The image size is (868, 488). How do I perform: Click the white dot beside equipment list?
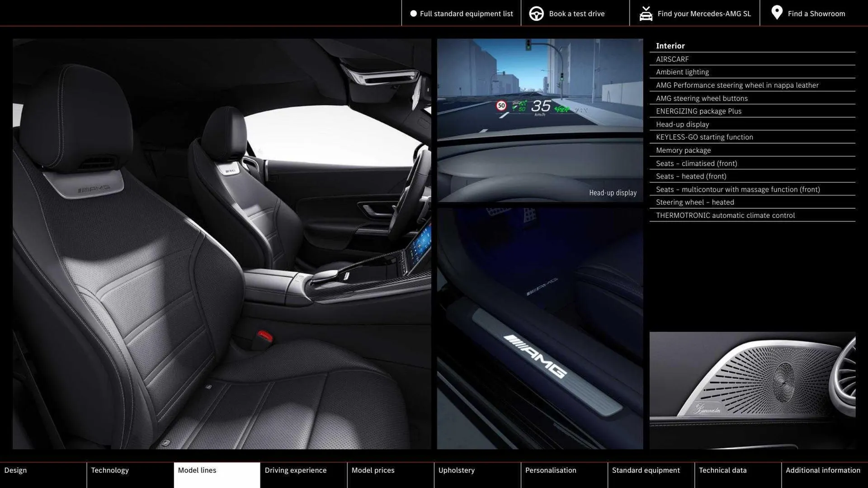413,14
